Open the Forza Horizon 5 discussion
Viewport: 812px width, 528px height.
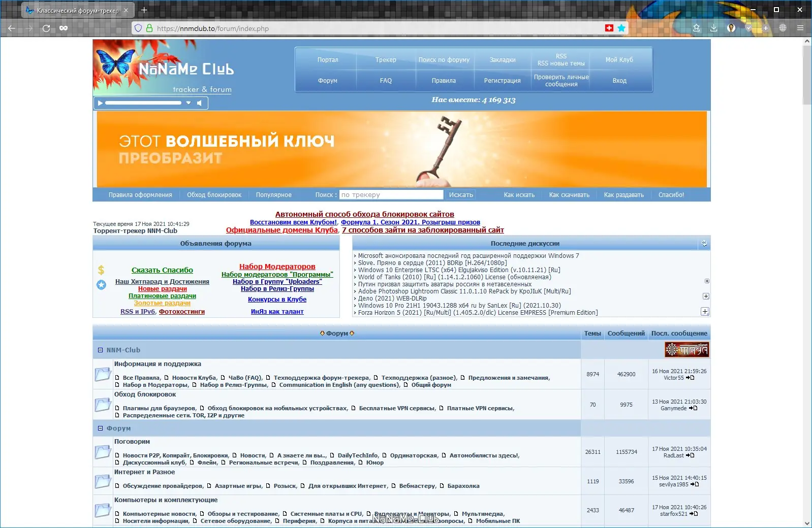click(478, 313)
